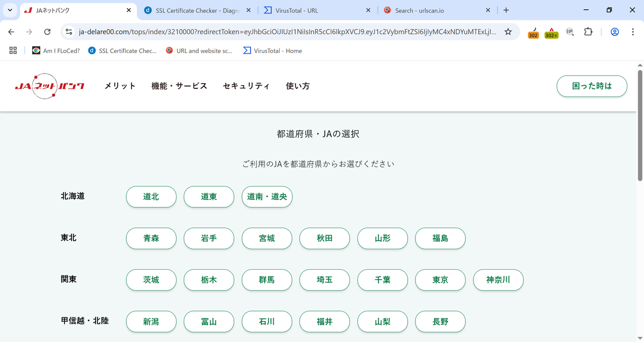Click the IP lookup extension icon

click(x=569, y=32)
